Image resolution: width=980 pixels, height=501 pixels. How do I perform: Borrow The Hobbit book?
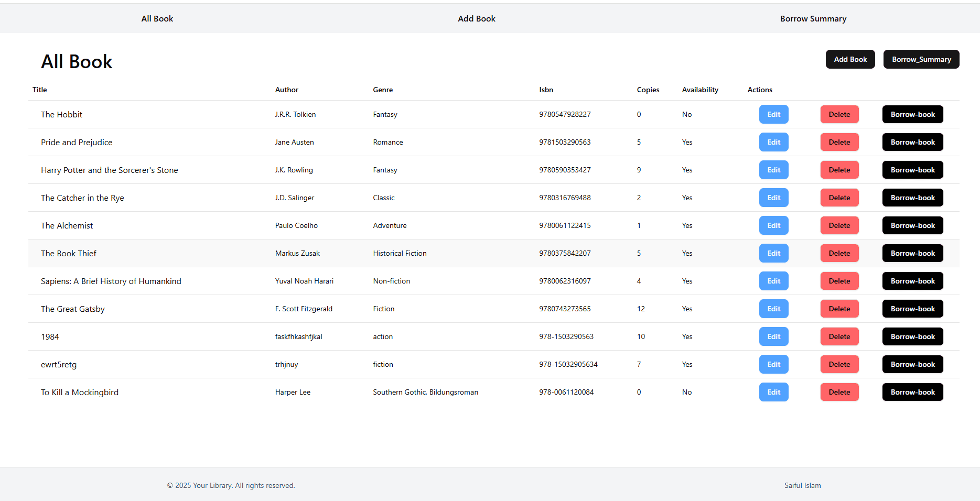click(x=912, y=114)
